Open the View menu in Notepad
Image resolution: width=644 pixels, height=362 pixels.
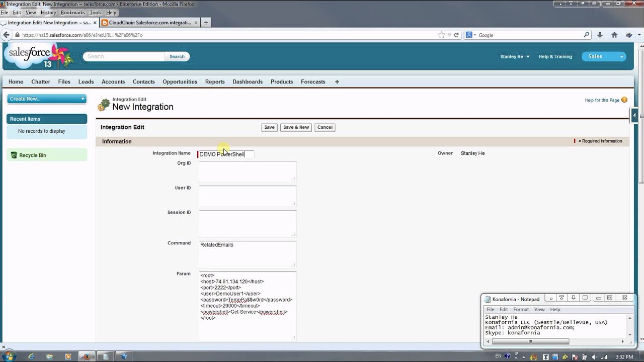tap(539, 309)
